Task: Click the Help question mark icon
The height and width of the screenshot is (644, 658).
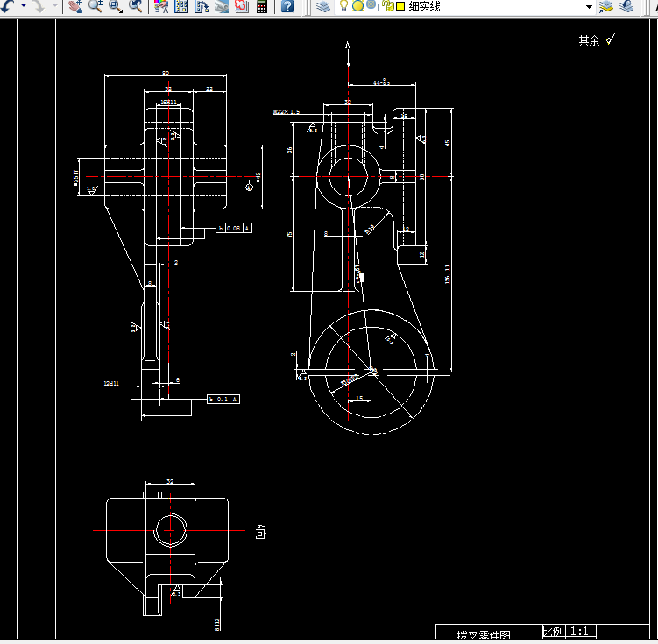Action: [x=287, y=6]
